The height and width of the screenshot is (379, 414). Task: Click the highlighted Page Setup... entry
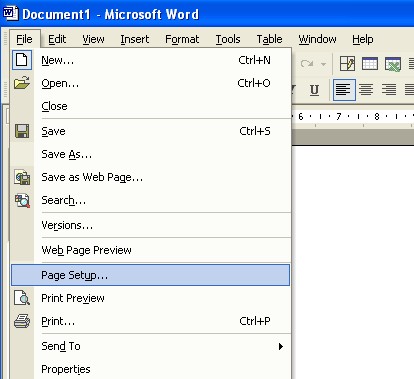(150, 275)
